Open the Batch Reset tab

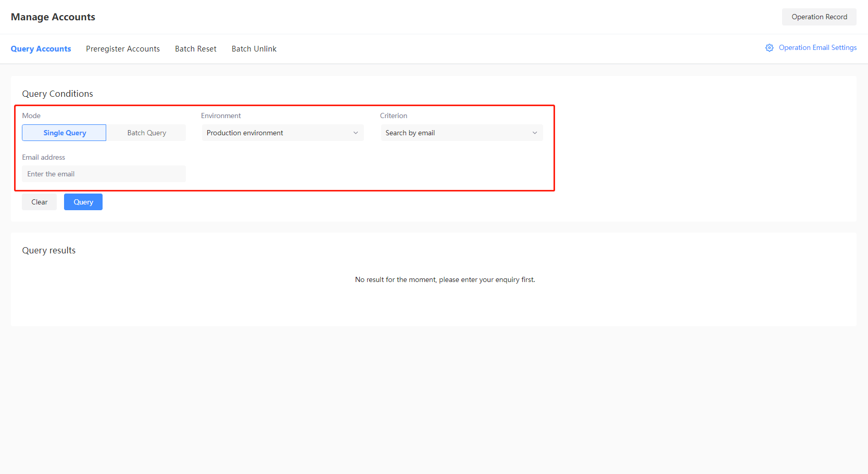(195, 48)
